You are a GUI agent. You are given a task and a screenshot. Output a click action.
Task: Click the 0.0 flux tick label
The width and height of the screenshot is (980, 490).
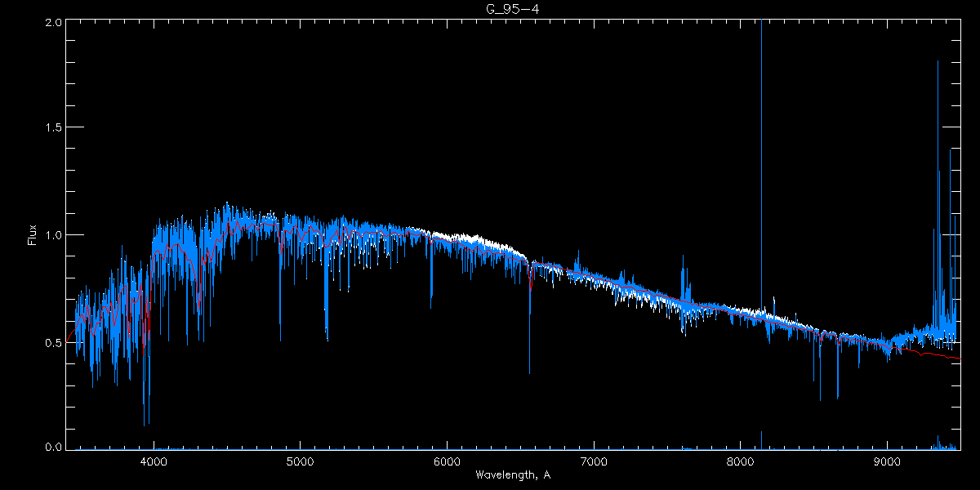coord(52,447)
